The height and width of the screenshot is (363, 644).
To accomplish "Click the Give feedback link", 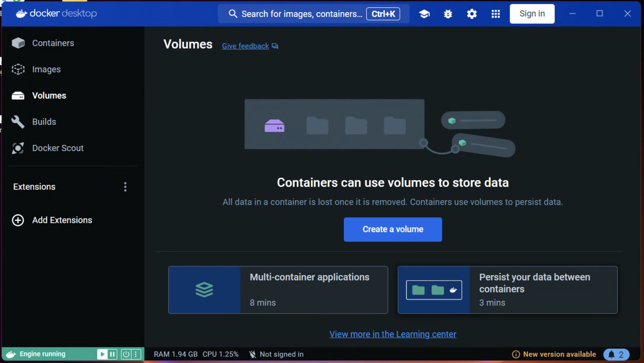I will click(245, 46).
